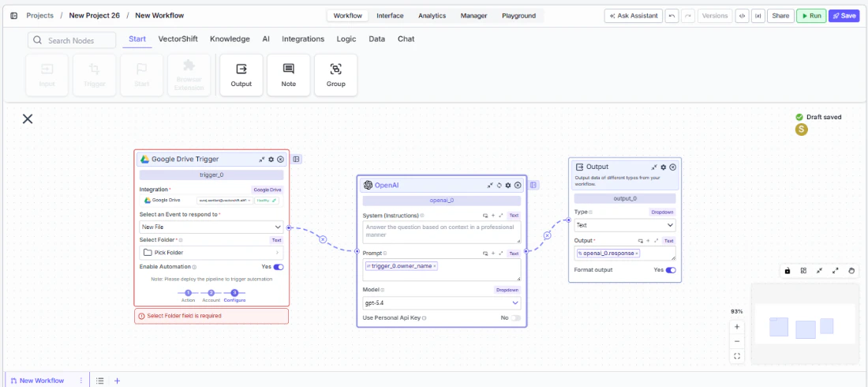868x387 pixels.
Task: Add a Group node from the toolbar
Action: 336,75
